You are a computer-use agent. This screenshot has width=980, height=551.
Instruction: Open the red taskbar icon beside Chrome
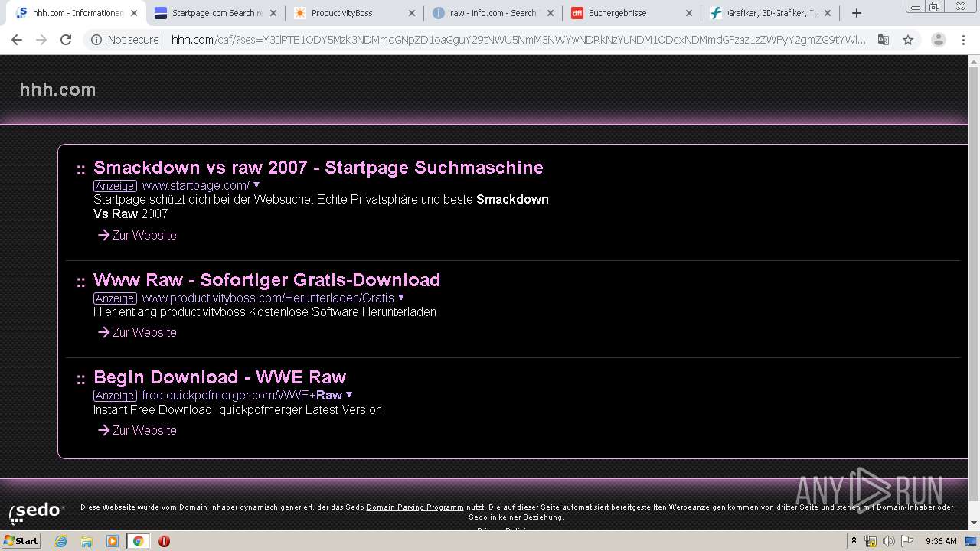tap(164, 541)
